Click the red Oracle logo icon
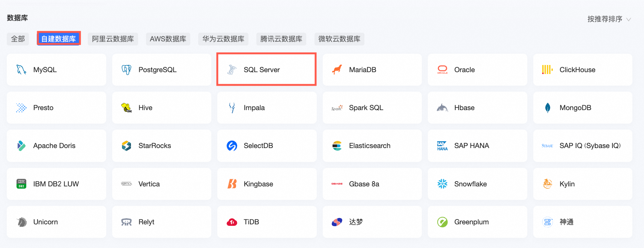Viewport: 644px width, 248px height. point(442,70)
